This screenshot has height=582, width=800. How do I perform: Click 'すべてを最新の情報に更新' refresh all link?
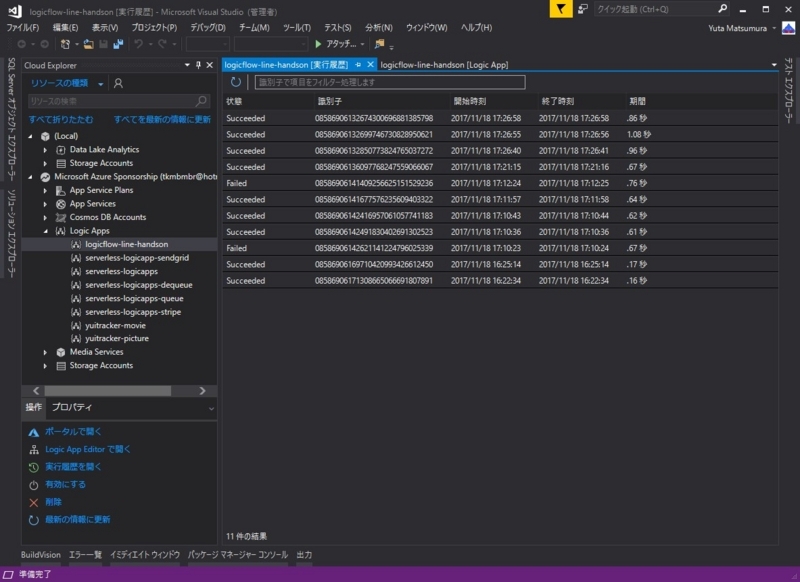point(162,119)
